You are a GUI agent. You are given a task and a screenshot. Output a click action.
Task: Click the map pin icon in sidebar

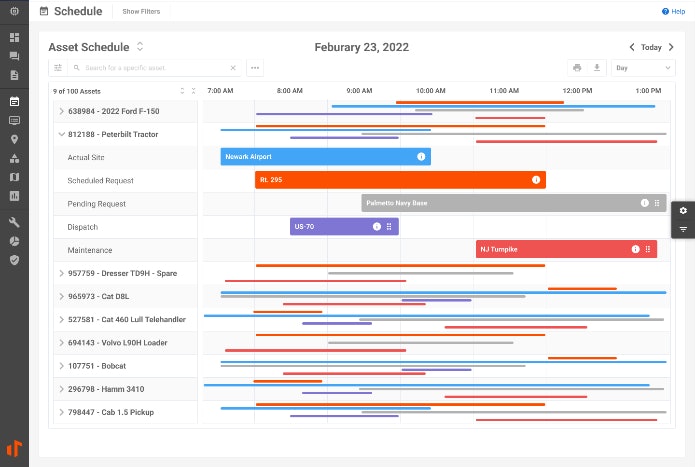coord(14,139)
